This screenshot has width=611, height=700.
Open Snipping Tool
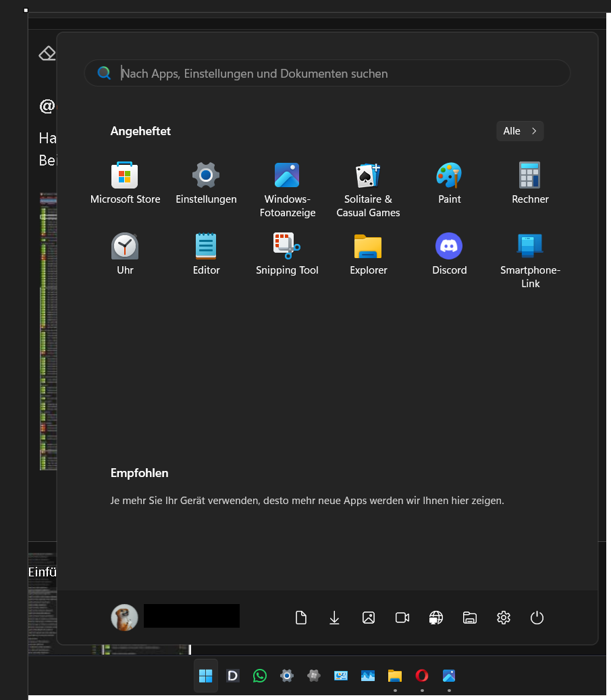pyautogui.click(x=287, y=254)
